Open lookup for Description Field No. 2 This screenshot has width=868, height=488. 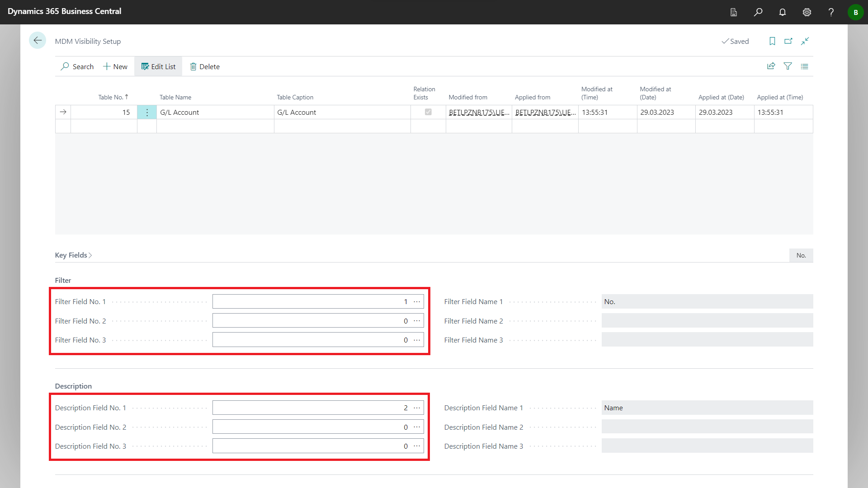[x=417, y=427]
